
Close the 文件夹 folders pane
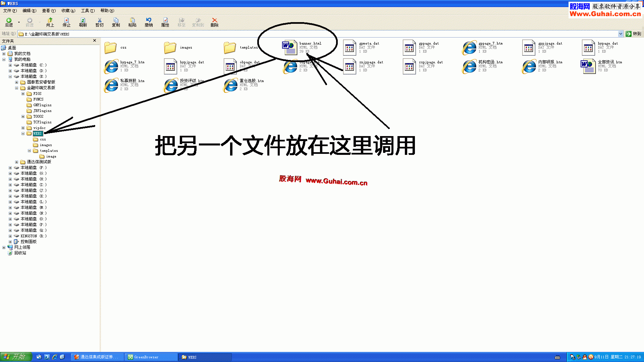pyautogui.click(x=95, y=41)
